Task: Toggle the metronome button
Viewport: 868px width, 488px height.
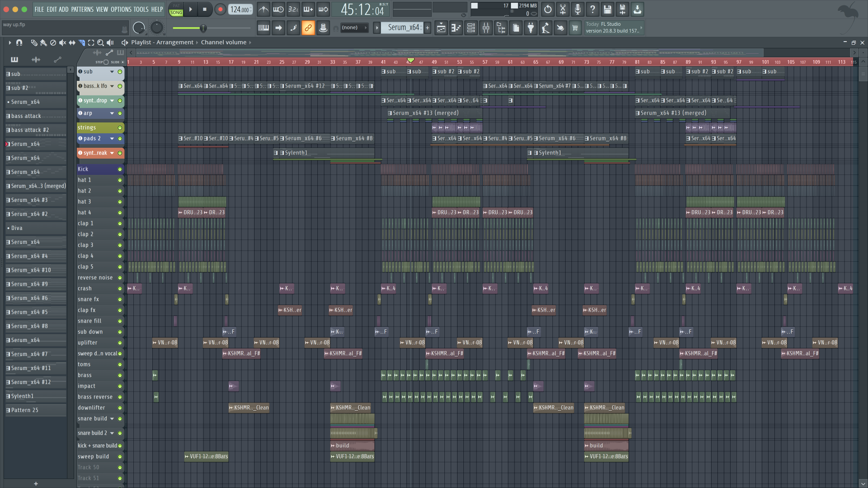Action: [264, 9]
